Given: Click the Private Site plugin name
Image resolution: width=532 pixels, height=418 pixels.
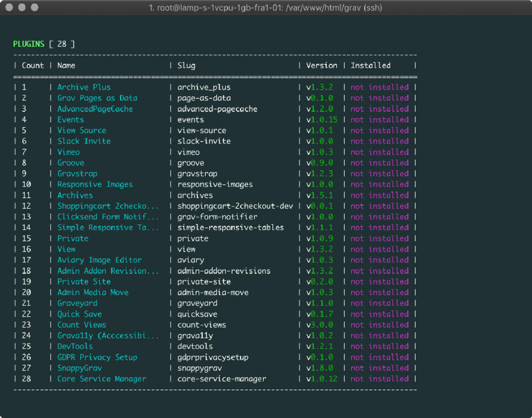Looking at the screenshot, I should (x=84, y=281).
